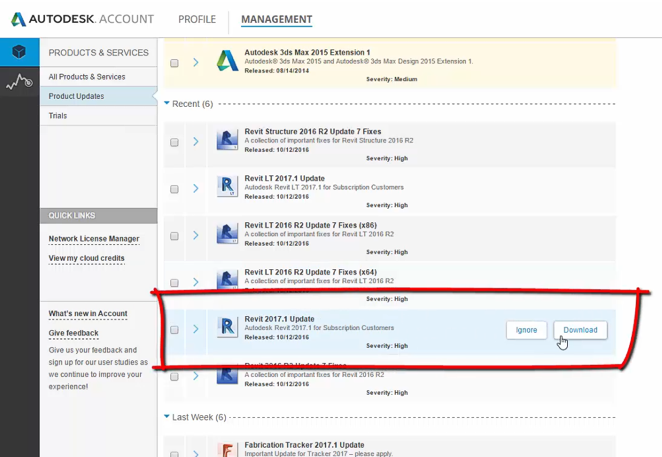
Task: Click Fabrication Tracker 2017.1 Update title
Action: pyautogui.click(x=304, y=445)
